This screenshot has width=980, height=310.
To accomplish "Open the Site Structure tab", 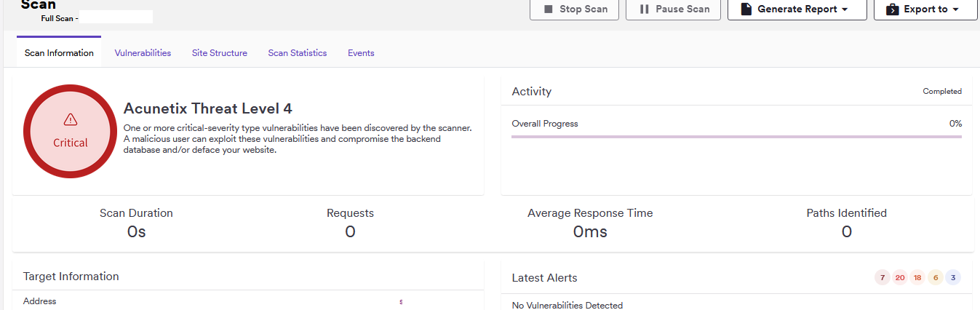I will pyautogui.click(x=220, y=52).
